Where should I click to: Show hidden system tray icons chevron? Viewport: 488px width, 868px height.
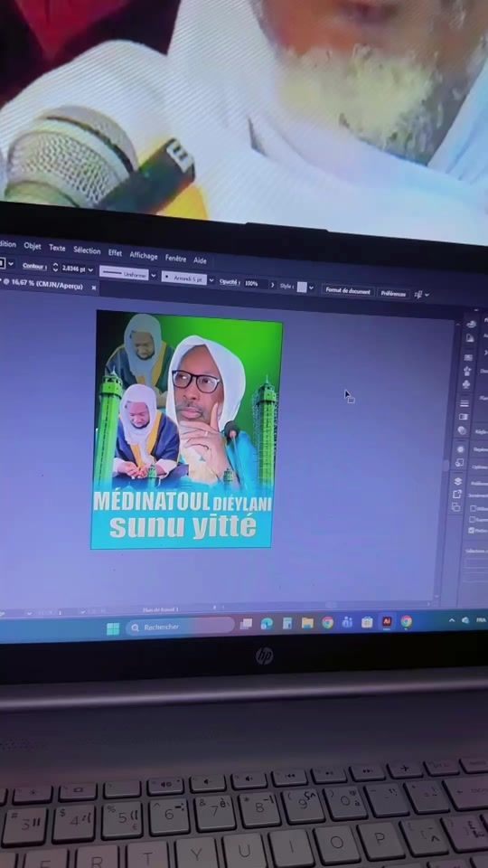[452, 620]
